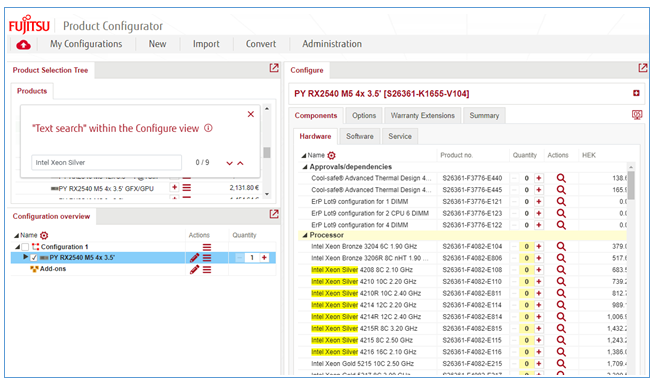Image resolution: width=655 pixels, height=382 pixels.
Task: Select Intel Xeon Silver 4215 8C 2.50 GHz
Action: 362,340
